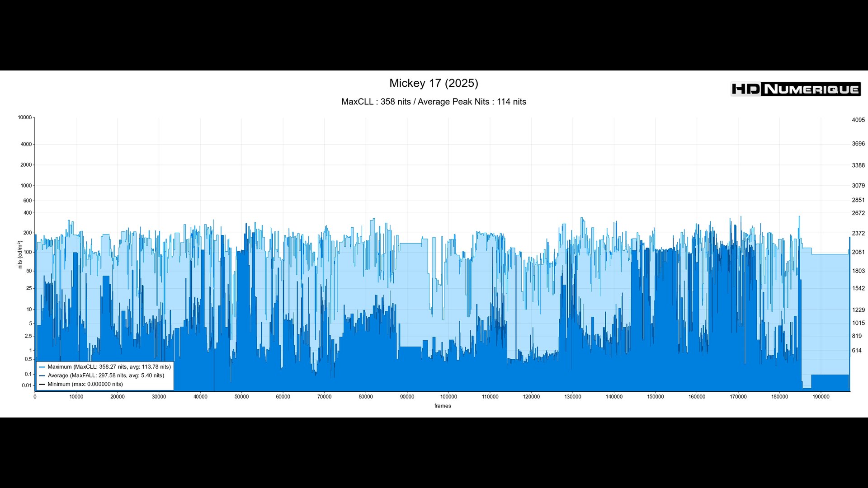Click the 100 tick on the nits axis

click(x=28, y=252)
